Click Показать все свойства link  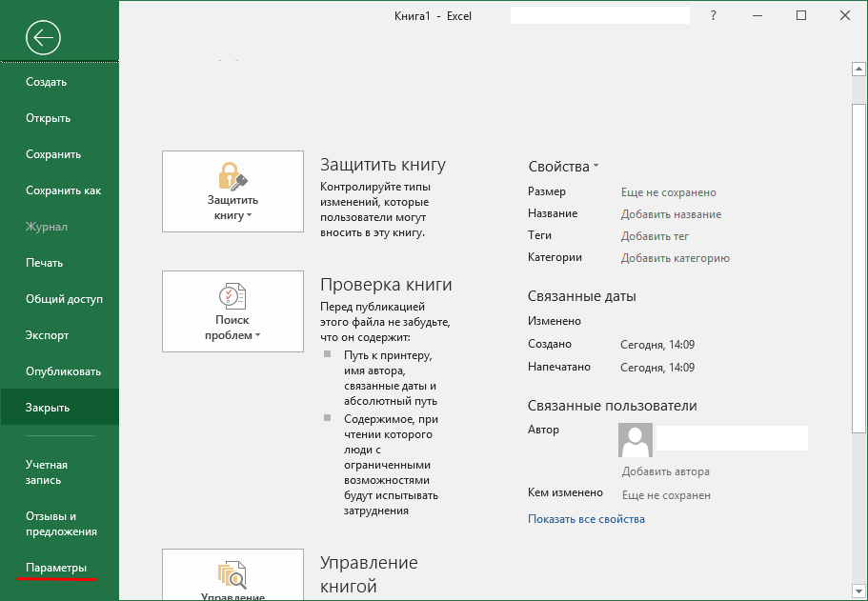click(x=586, y=519)
